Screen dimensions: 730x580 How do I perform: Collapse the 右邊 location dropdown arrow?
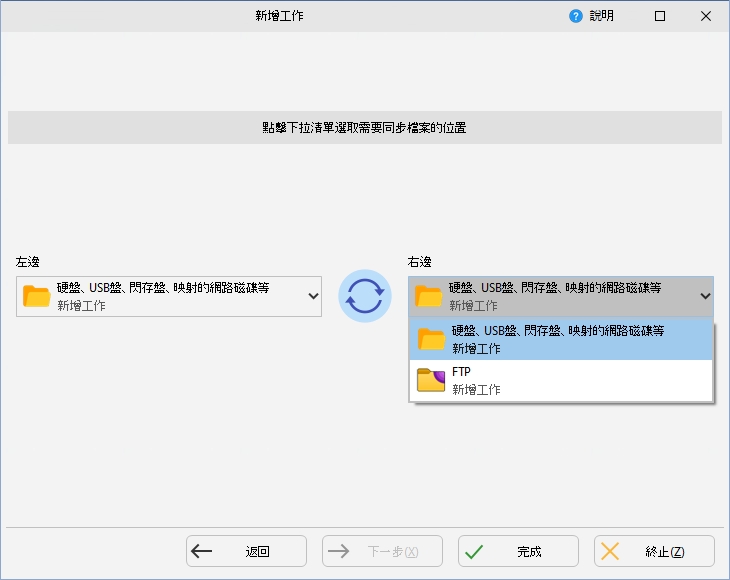point(704,296)
